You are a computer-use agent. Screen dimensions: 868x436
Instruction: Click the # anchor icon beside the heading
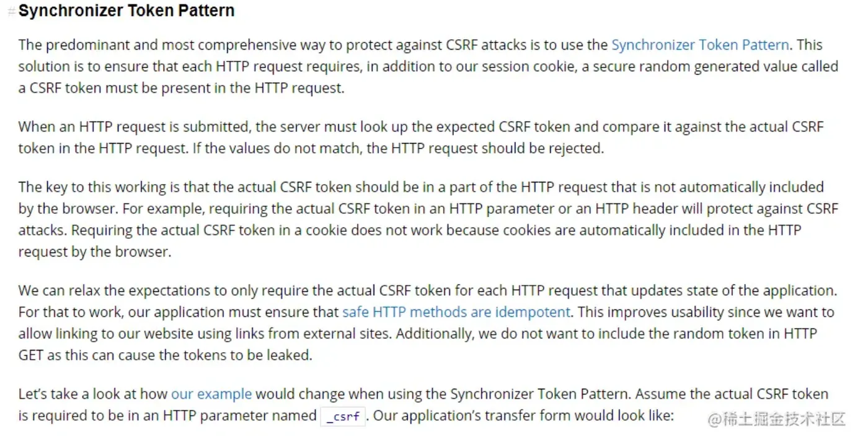click(x=11, y=11)
